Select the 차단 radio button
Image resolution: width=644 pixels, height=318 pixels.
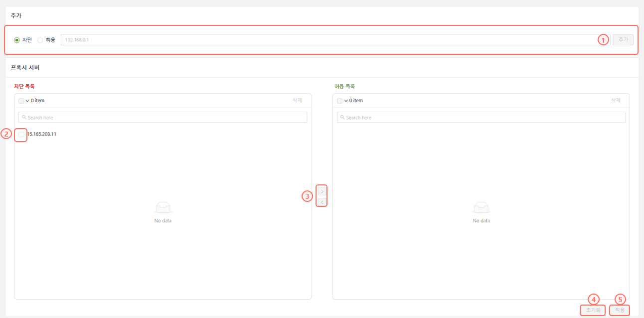point(17,40)
